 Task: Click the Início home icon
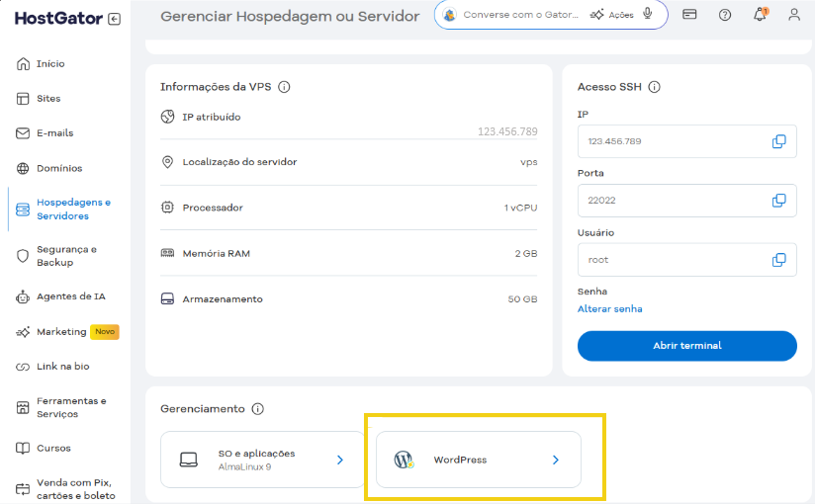23,64
